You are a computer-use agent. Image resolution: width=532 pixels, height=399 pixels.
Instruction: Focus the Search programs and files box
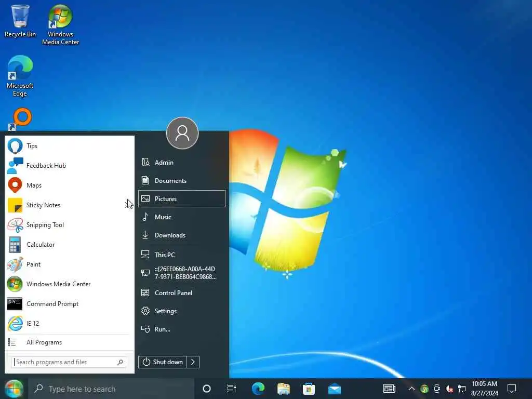[x=69, y=362]
